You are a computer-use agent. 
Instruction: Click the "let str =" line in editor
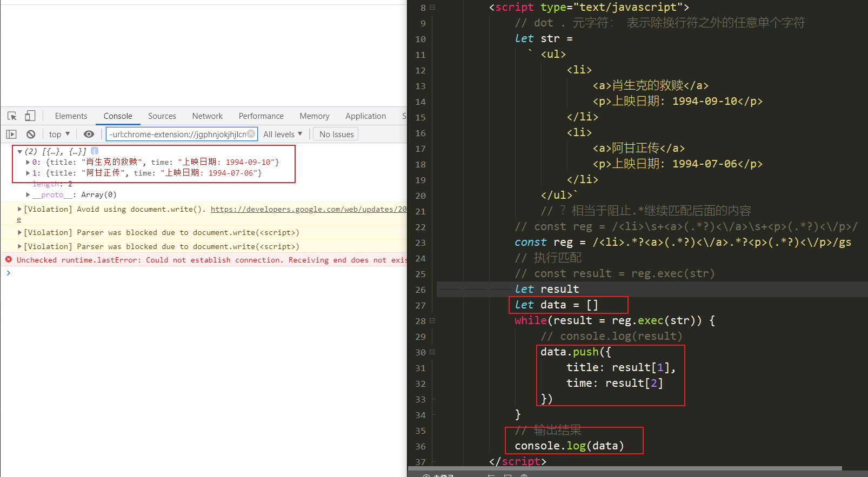(543, 38)
